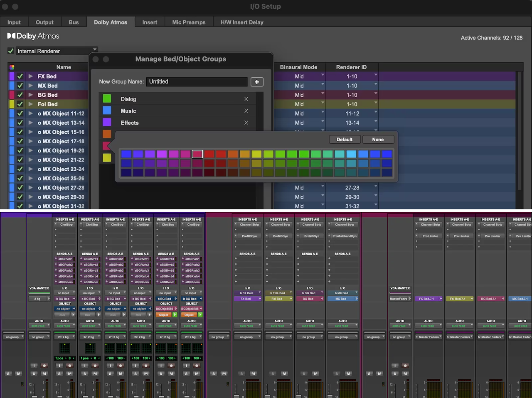The image size is (532, 398).
Task: Click the green swatch beside Dialog group
Action: coord(107,98)
